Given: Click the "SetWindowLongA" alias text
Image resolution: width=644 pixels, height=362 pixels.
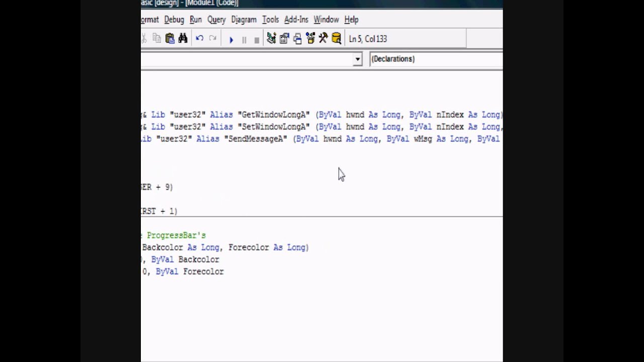Looking at the screenshot, I should tap(274, 127).
